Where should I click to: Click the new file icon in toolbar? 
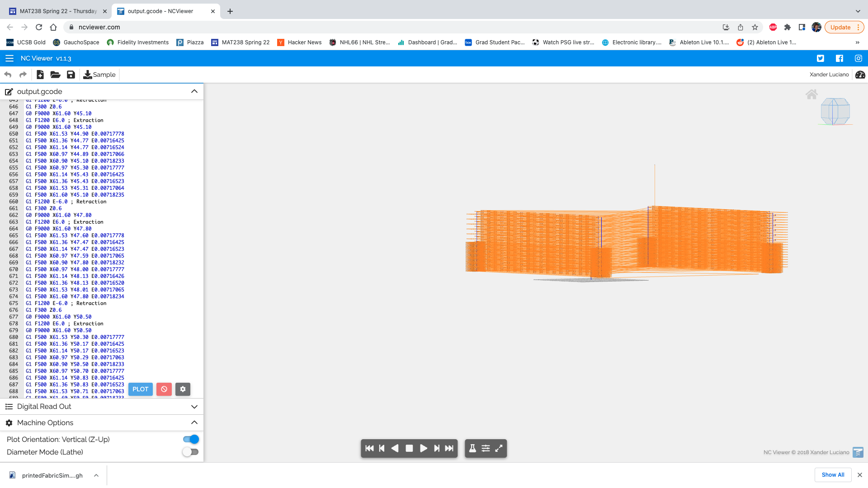coord(40,75)
